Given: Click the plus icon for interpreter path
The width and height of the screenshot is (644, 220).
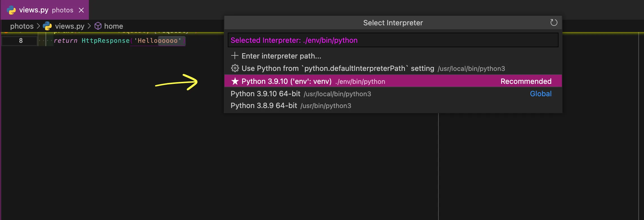Looking at the screenshot, I should tap(235, 56).
